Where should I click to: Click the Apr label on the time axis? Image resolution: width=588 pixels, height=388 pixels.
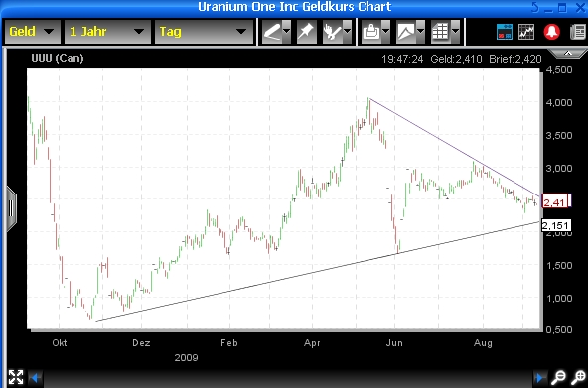[x=312, y=343]
